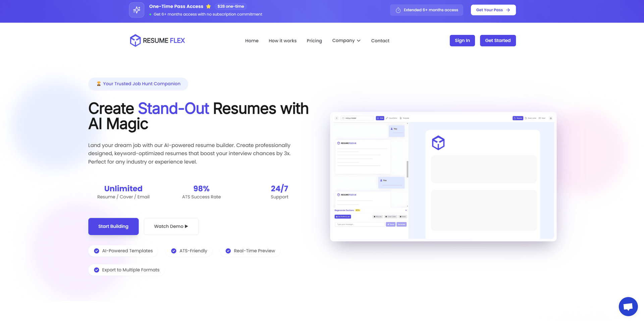The height and width of the screenshot is (321, 644).
Task: Click the large cube logo in demo preview
Action: pos(438,143)
